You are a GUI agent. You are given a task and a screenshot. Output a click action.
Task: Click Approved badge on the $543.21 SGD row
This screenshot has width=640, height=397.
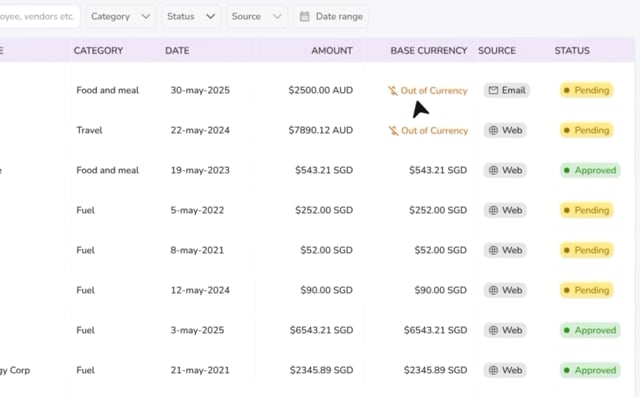[590, 170]
